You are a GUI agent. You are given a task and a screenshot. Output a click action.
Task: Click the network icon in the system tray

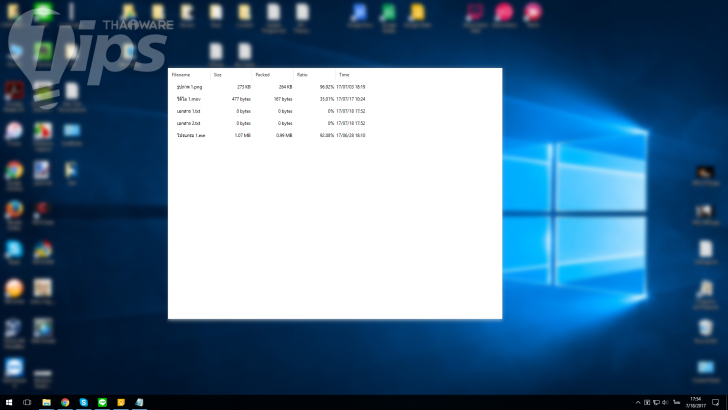pyautogui.click(x=656, y=403)
